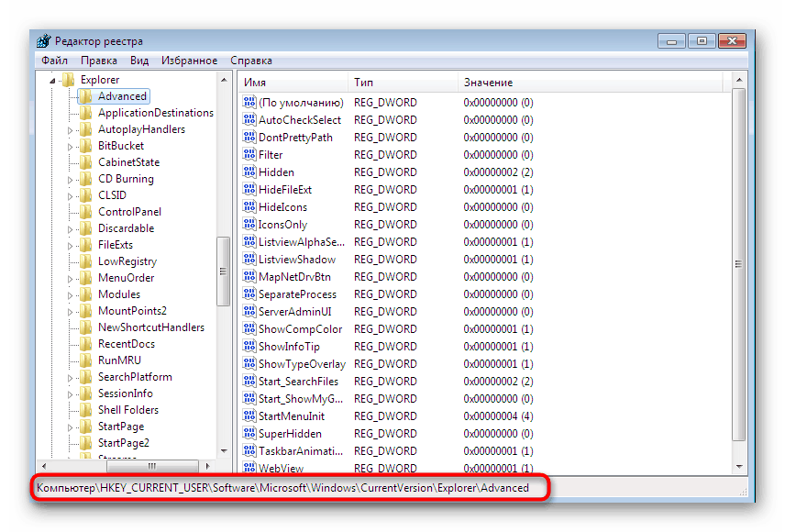
Task: Click the folder icon of Shell Folders key
Action: (x=86, y=410)
